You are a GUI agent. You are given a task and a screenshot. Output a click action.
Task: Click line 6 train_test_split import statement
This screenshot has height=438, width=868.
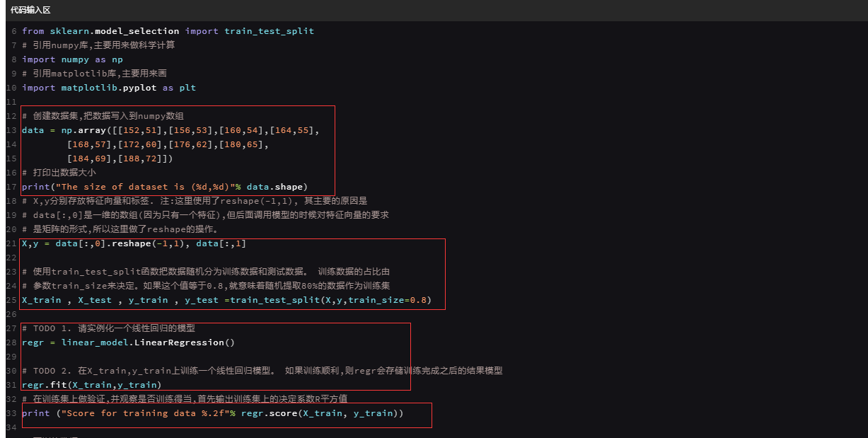[168, 31]
